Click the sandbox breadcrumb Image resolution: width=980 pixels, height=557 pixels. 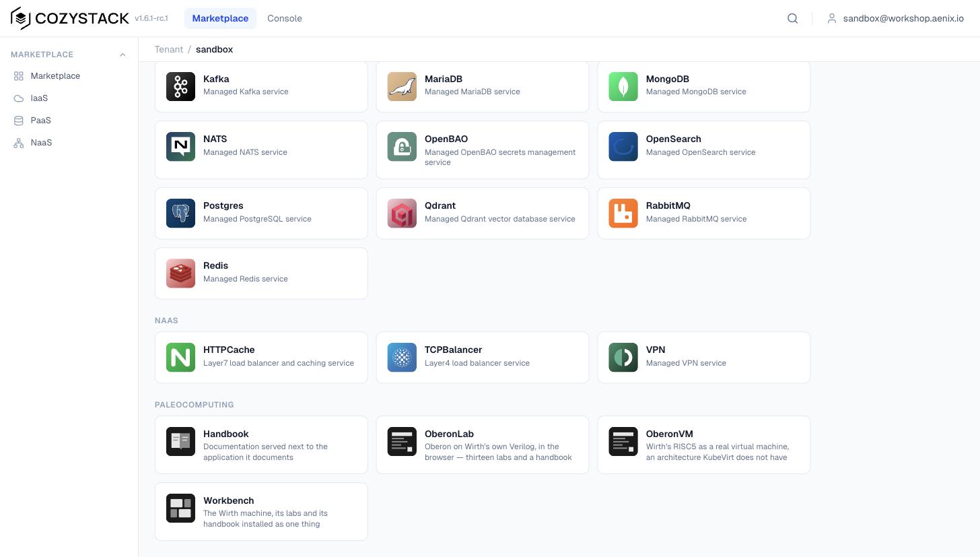coord(215,49)
